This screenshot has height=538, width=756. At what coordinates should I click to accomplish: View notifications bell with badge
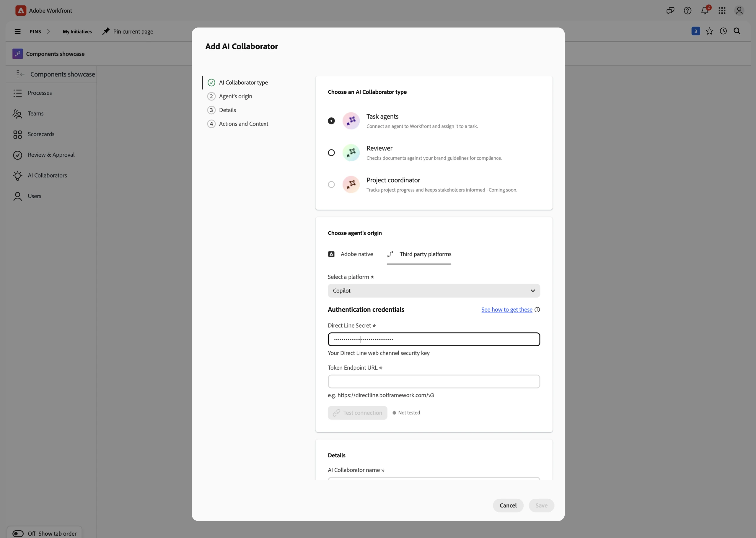point(705,10)
